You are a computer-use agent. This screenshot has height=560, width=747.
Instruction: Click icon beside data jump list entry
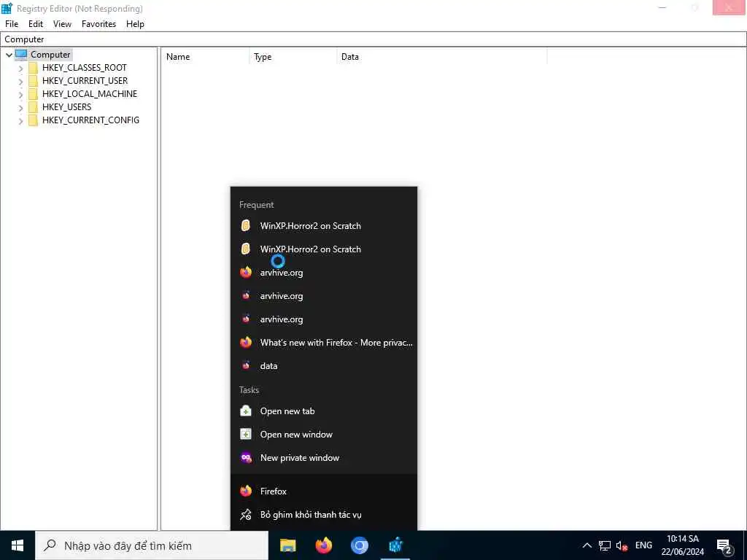246,366
